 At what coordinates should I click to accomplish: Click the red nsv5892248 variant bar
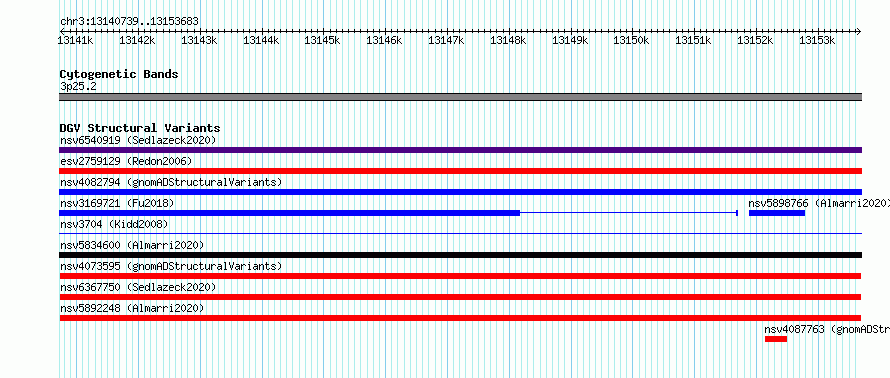coord(460,318)
